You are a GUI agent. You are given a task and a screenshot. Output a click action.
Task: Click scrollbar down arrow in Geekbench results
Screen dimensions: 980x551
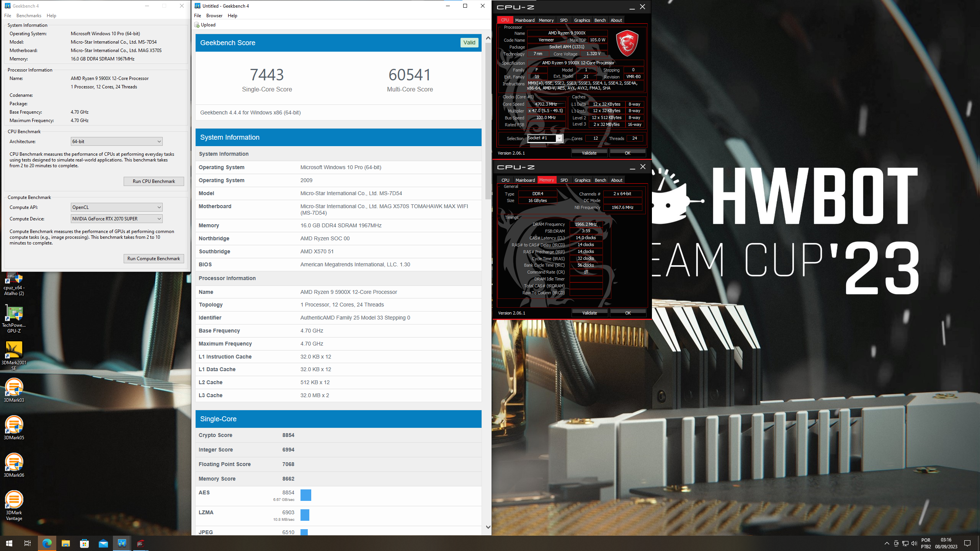488,527
